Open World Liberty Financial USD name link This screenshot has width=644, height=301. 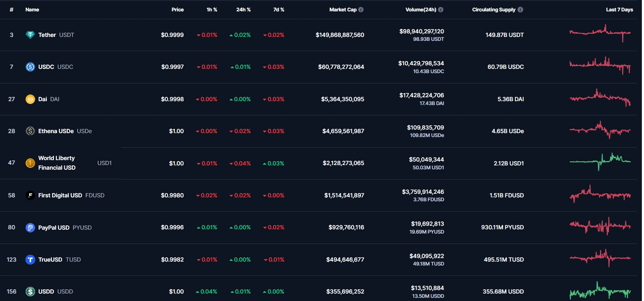[x=57, y=163]
